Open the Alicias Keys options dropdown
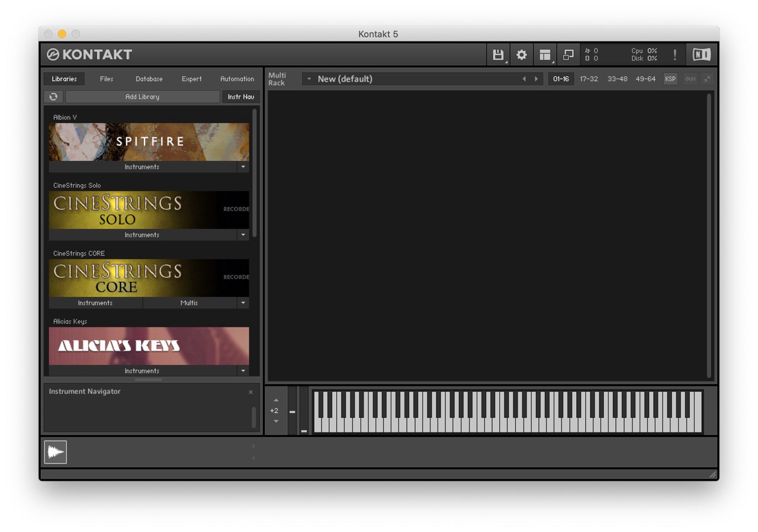This screenshot has height=532, width=758. click(x=243, y=371)
